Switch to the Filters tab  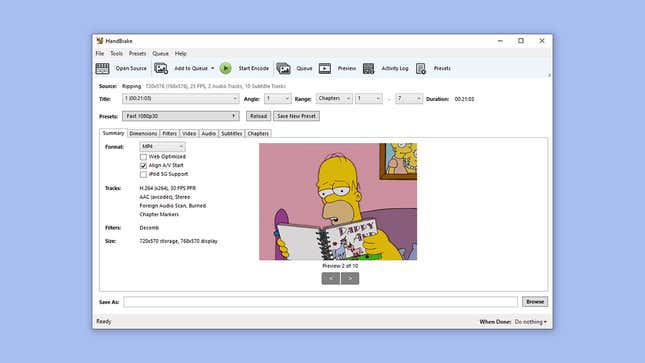point(169,133)
